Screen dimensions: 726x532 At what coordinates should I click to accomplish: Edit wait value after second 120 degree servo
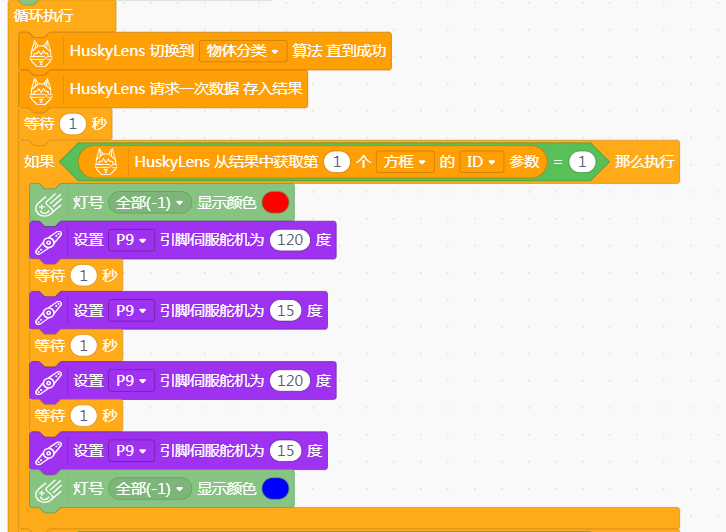point(83,416)
